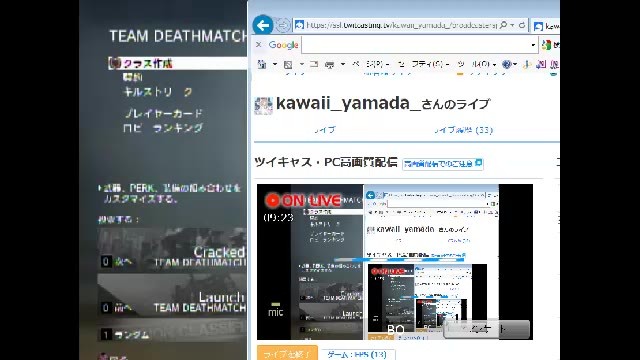Select プレイヤーカード in the game menu

(x=163, y=113)
